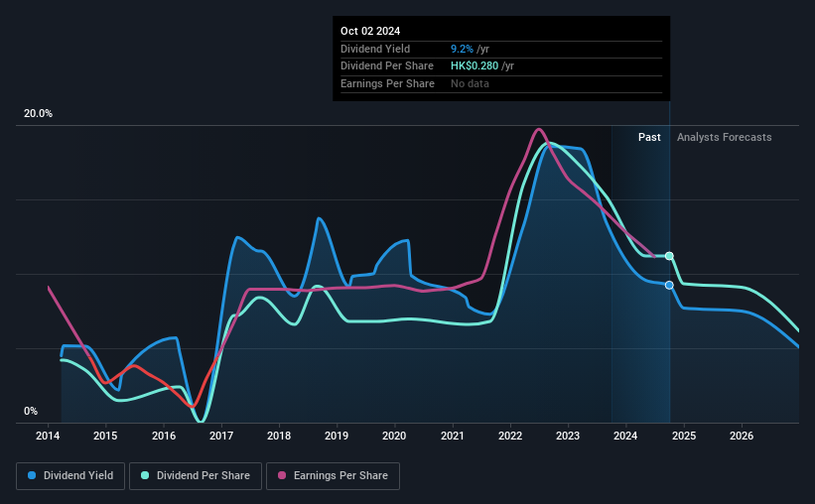Click the 'Analysts Forecasts' label
This screenshot has width=815, height=504.
(724, 137)
